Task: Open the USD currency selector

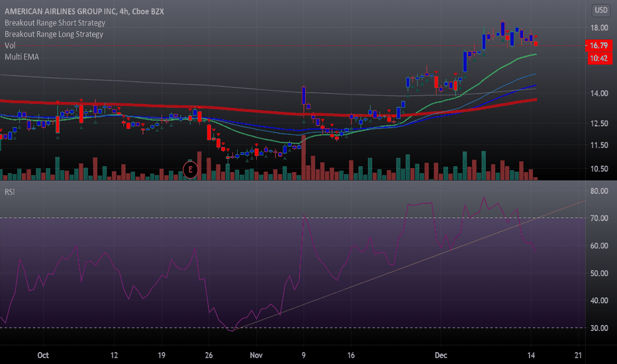Action: click(x=601, y=10)
